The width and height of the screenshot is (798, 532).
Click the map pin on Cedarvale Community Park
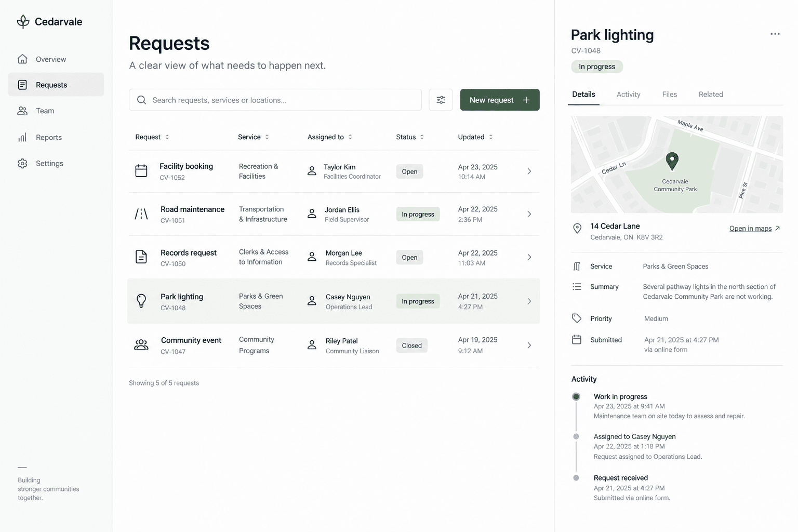[672, 162]
